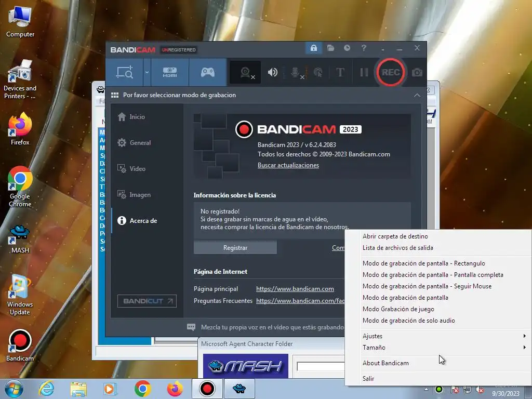Click the lock icon in Bandicam title bar
Viewport: 532px width, 399px height.
coord(313,48)
